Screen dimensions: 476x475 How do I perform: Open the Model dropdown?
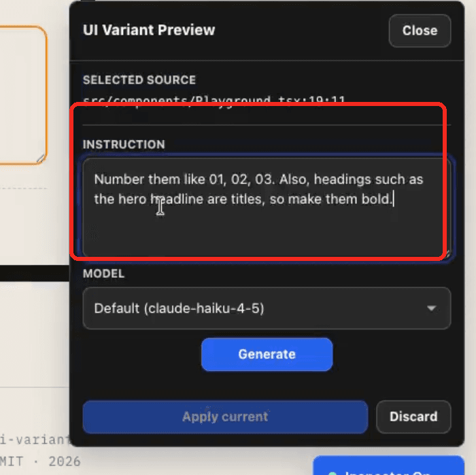point(267,309)
